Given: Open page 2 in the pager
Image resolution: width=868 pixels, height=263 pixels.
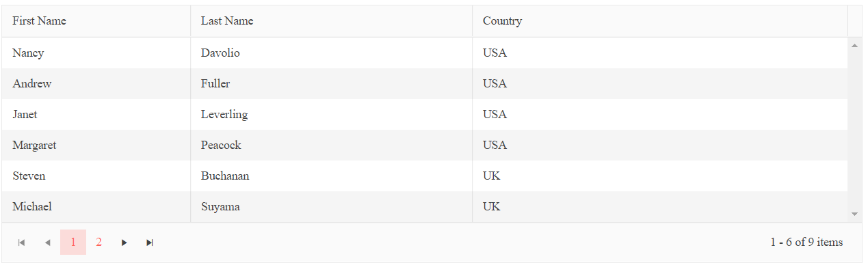Looking at the screenshot, I should click(99, 243).
